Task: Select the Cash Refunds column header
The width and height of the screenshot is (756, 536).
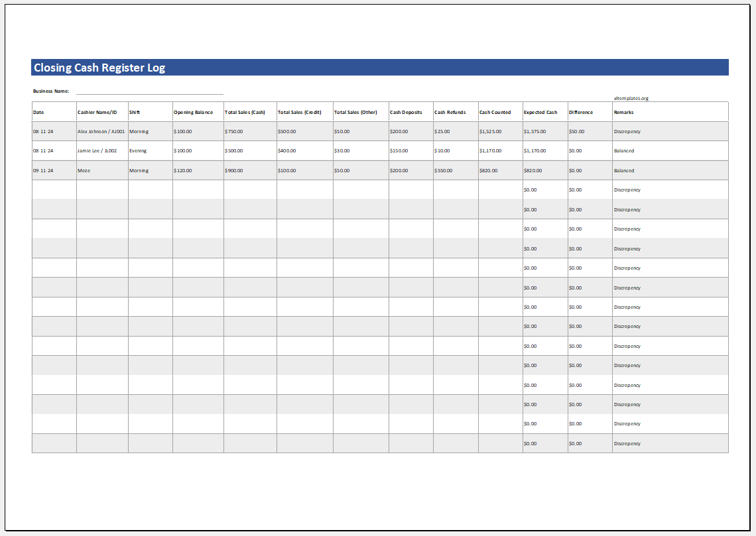Action: (x=450, y=112)
